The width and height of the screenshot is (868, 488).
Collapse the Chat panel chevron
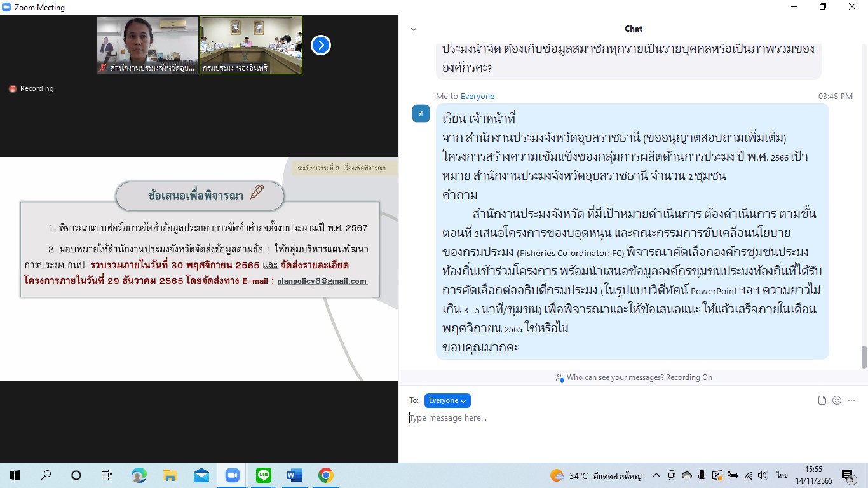pyautogui.click(x=414, y=29)
